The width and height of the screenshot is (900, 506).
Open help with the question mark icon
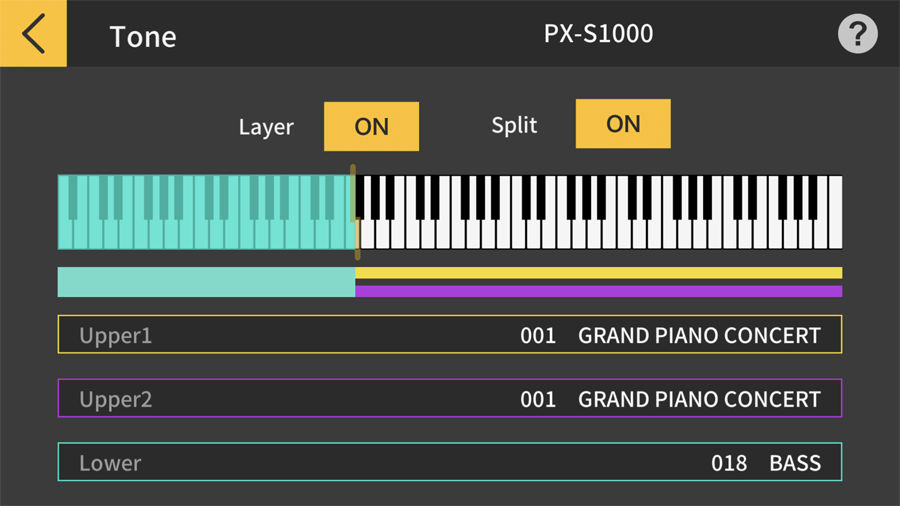point(857,34)
